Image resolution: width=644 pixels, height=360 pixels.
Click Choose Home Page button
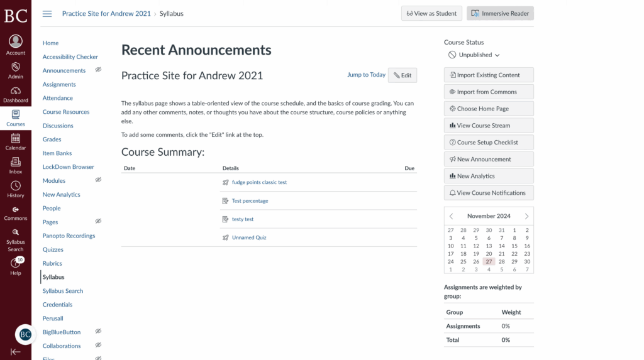[x=489, y=109]
